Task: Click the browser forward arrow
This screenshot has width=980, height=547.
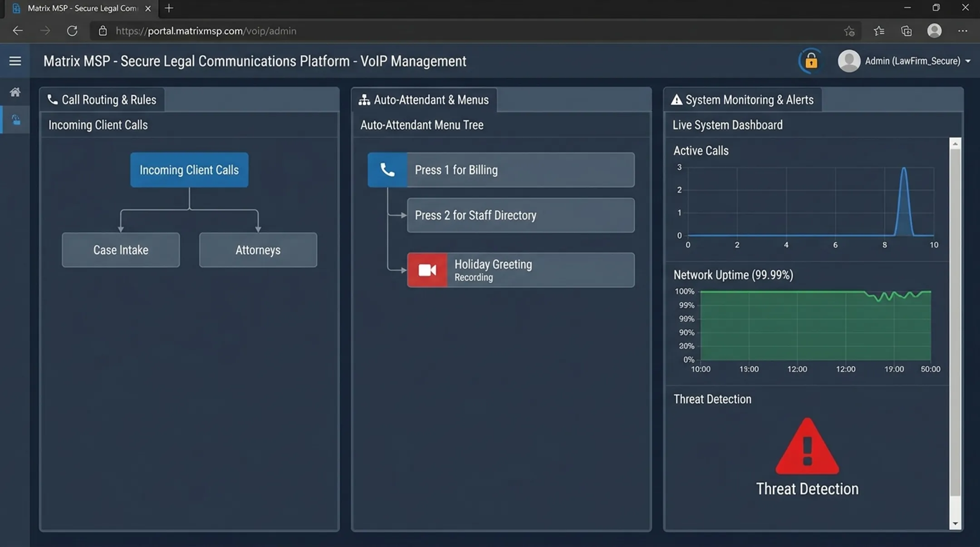Action: pos(45,31)
